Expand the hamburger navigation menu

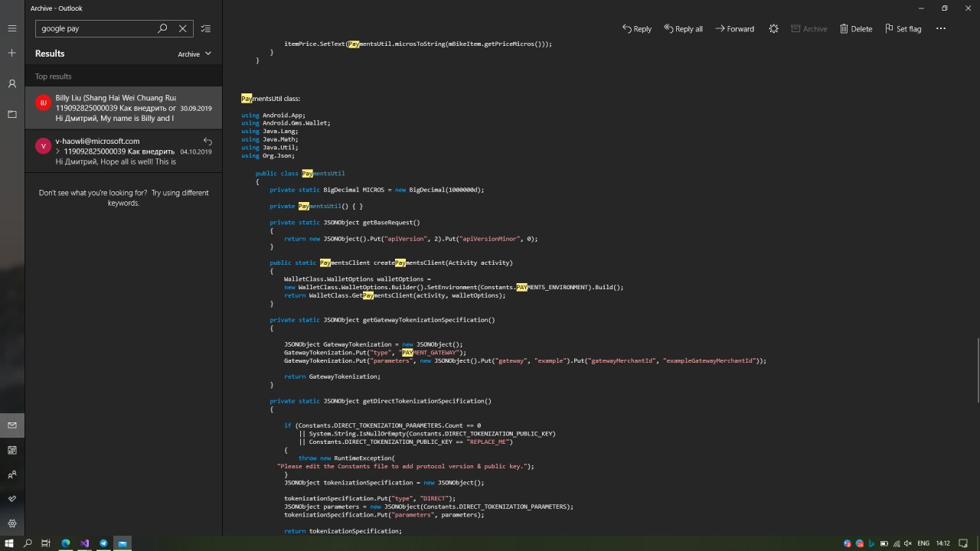tap(11, 28)
